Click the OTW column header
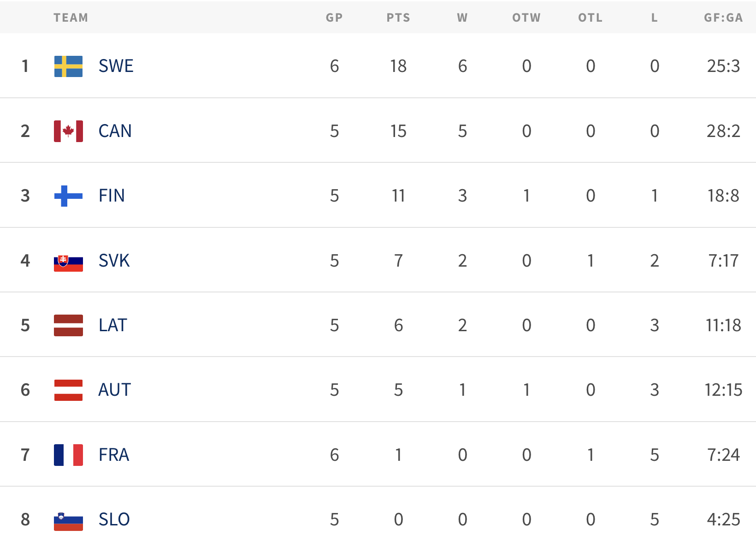This screenshot has width=756, height=548. [526, 18]
